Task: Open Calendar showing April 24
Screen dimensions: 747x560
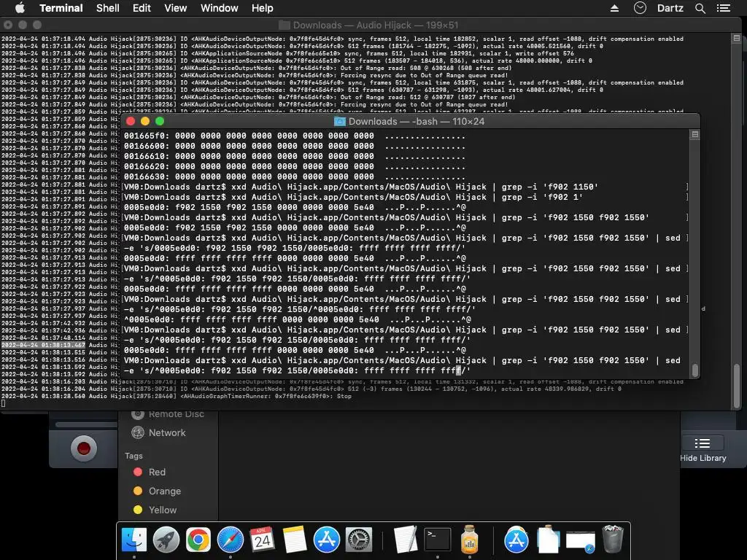Action: (263, 540)
